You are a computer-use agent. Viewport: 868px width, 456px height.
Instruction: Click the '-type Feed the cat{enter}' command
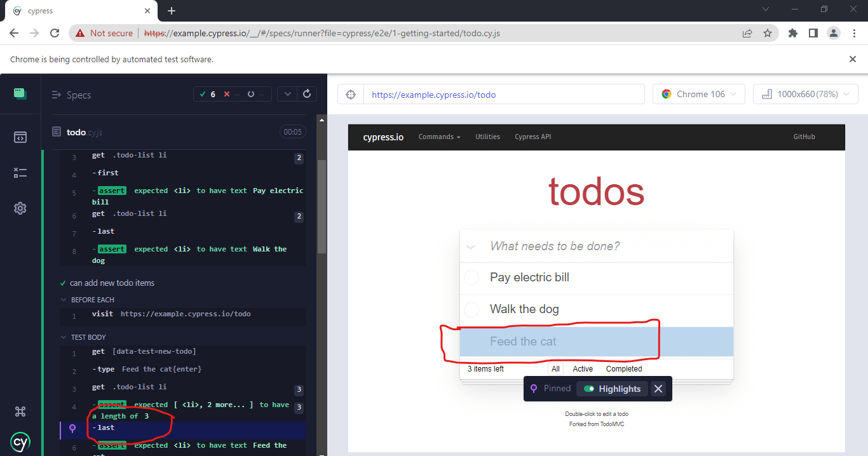pos(183,370)
